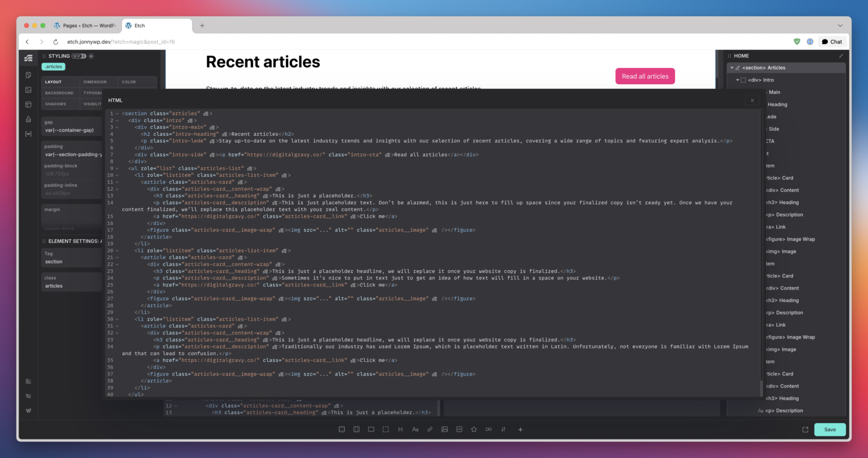Open the 1Password extension icon
Image resolution: width=868 pixels, height=458 pixels.
pyautogui.click(x=810, y=42)
